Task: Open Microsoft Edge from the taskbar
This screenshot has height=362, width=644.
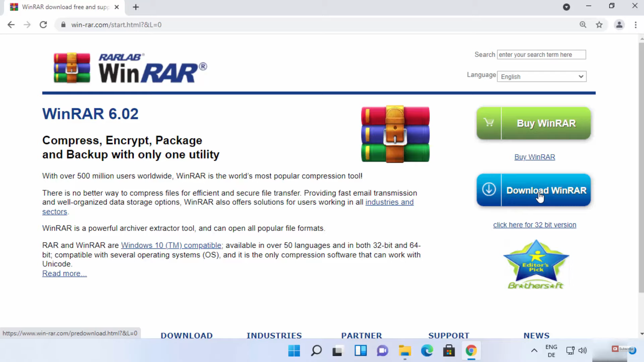Action: (x=427, y=351)
